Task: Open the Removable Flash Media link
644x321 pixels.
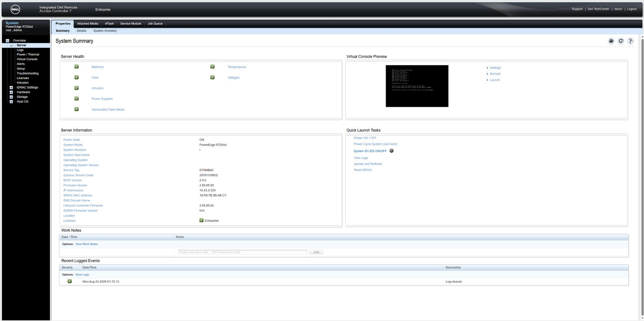Action: pos(108,110)
